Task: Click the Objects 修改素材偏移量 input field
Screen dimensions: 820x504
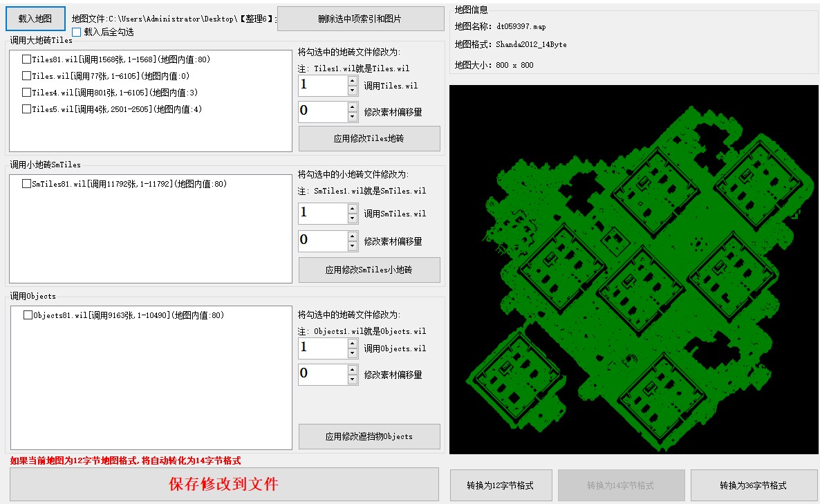Action: [x=322, y=374]
